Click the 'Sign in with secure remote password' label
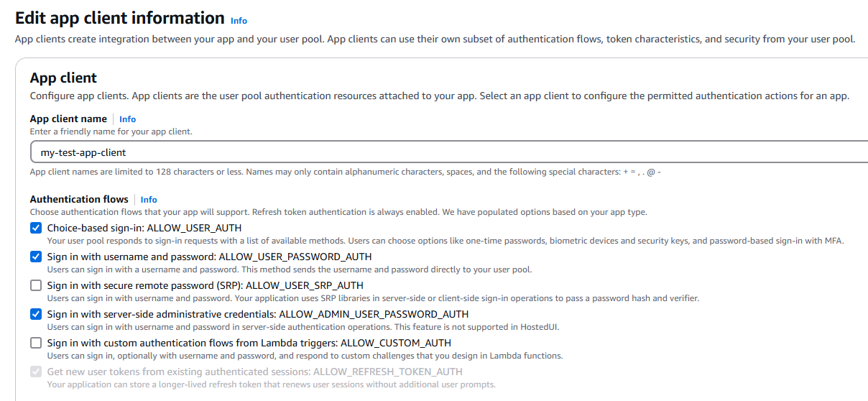 (206, 285)
